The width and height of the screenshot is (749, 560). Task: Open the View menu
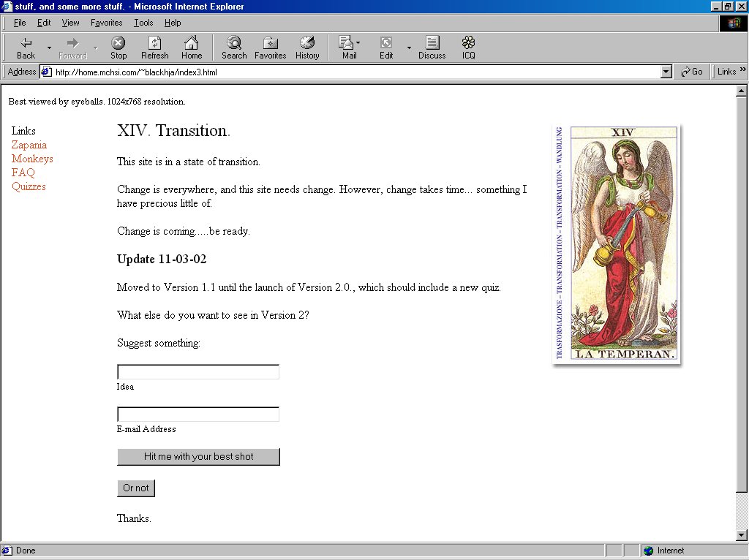point(70,23)
